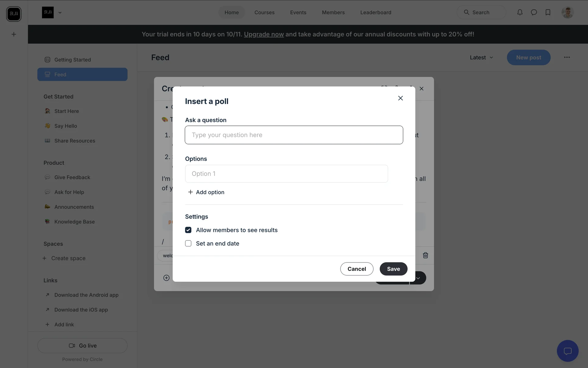Open direct messages chat bubble icon
Viewport: 588px width, 368px height.
[534, 12]
